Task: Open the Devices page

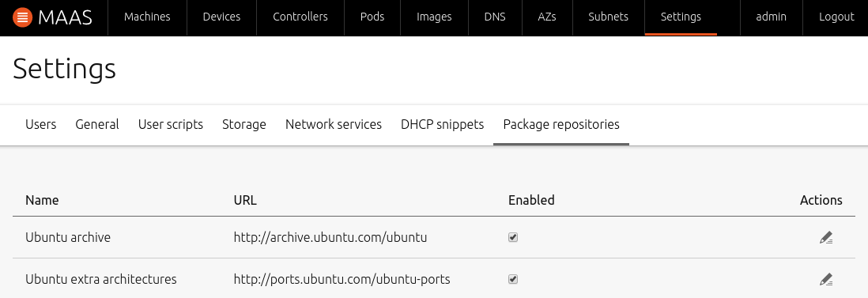Action: (x=221, y=17)
